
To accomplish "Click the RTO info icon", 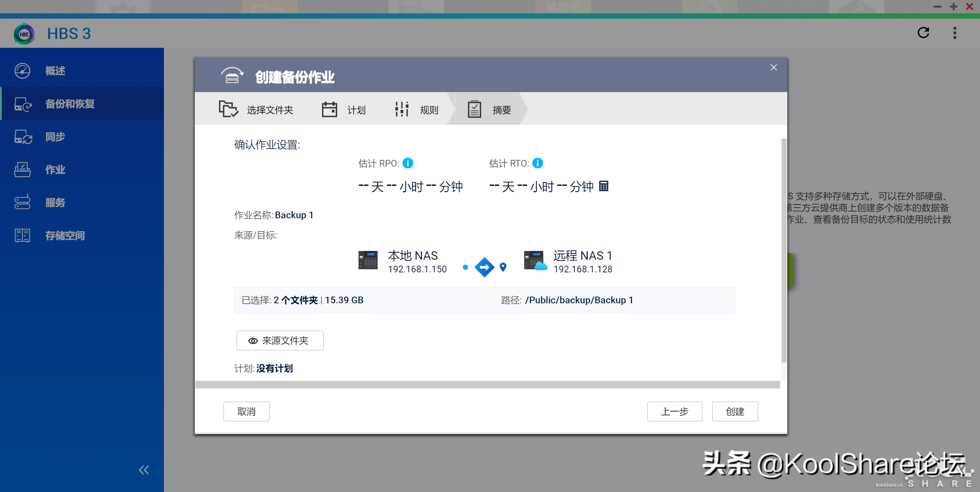I will 537,163.
